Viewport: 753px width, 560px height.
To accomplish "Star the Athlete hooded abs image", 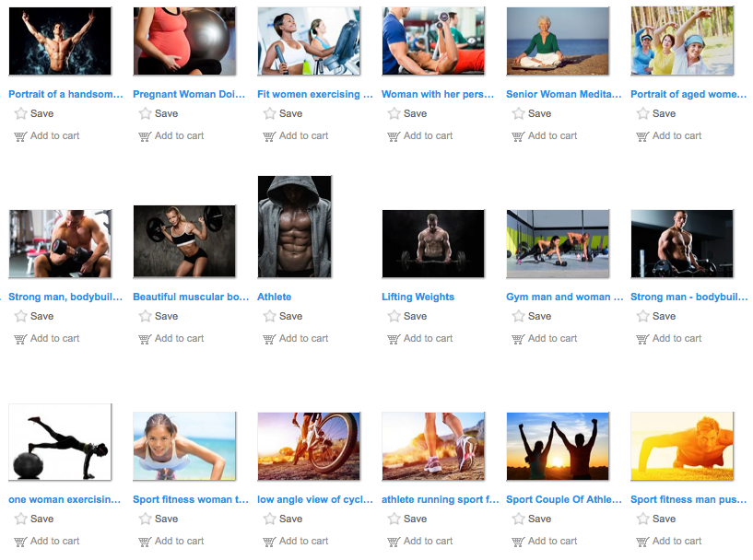I will click(269, 316).
